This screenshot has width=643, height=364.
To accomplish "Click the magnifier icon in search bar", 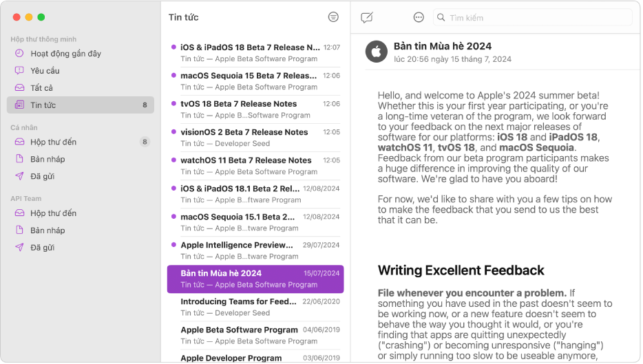I will coord(441,17).
